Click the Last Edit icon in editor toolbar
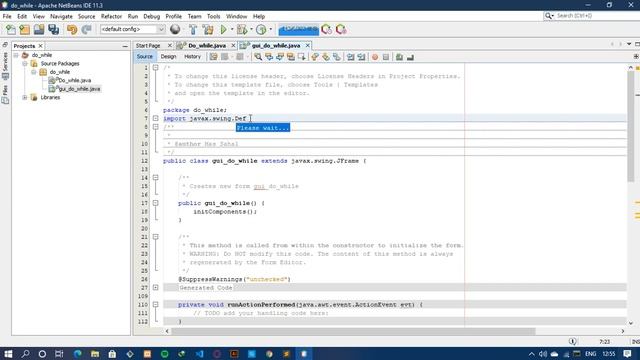Viewport: 640px width, 360px height. (x=213, y=57)
